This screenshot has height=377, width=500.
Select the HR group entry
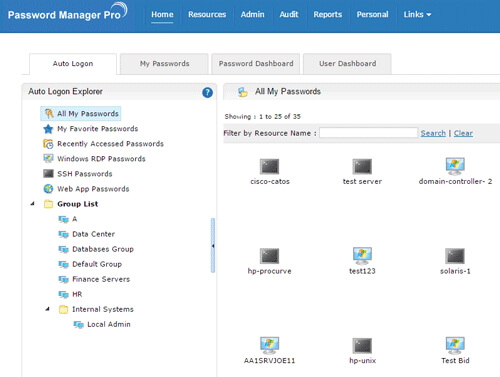(x=77, y=294)
